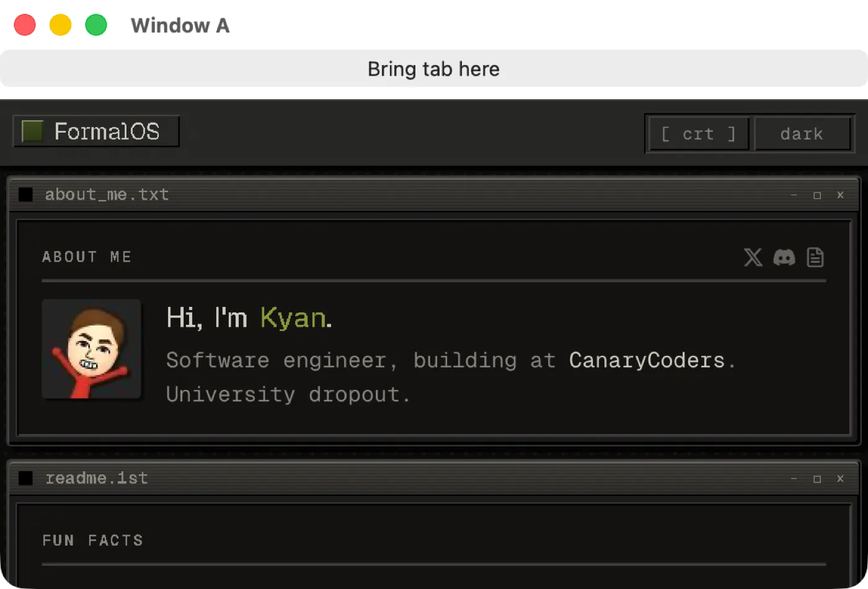
Task: Toggle the dark theme button
Action: (802, 133)
